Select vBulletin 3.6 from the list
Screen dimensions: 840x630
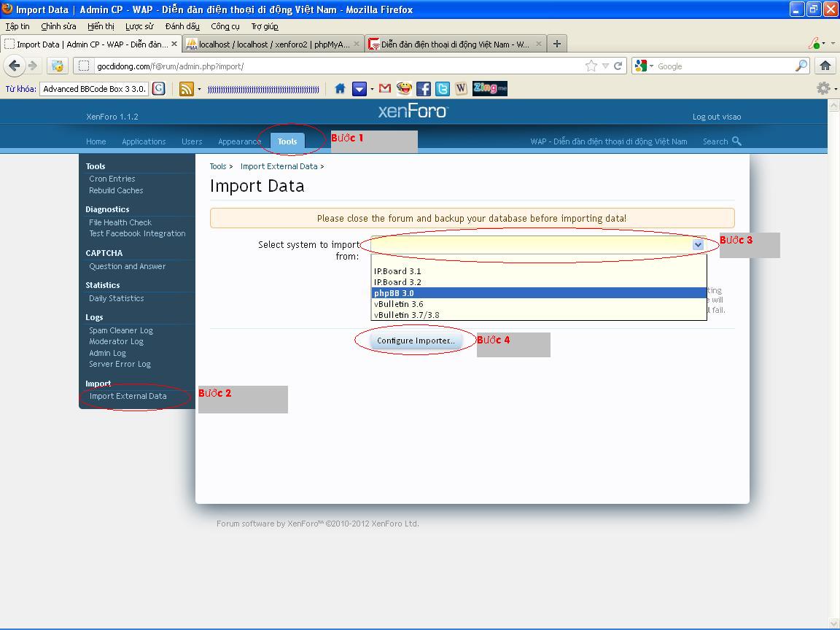click(x=539, y=304)
